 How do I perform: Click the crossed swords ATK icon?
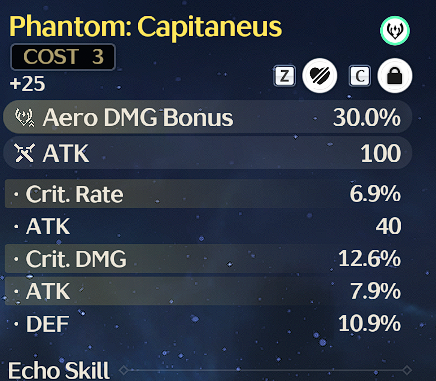pos(25,153)
